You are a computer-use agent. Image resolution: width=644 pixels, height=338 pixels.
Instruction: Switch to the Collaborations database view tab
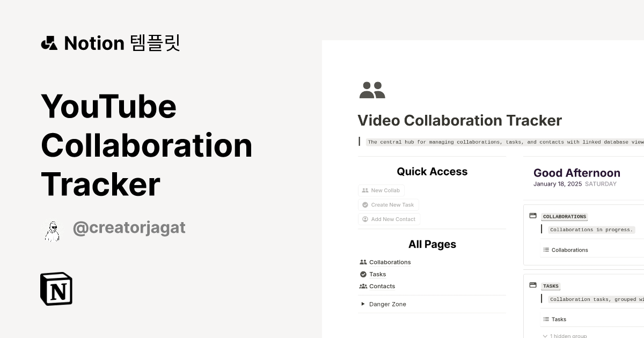569,249
